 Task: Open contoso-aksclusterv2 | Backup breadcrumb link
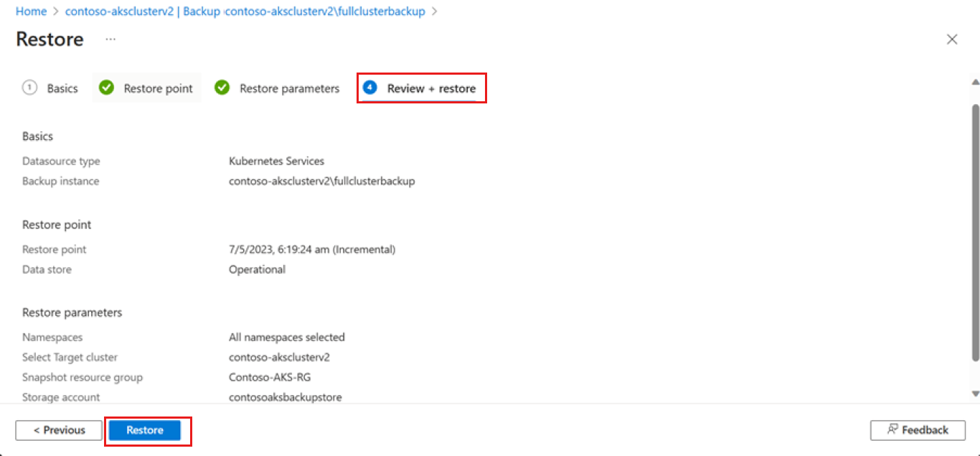[x=143, y=11]
